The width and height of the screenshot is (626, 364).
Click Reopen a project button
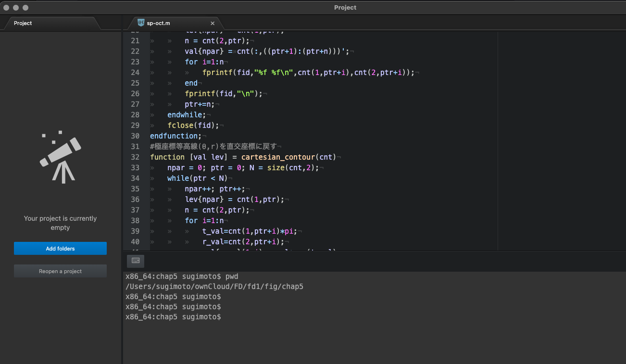pyautogui.click(x=60, y=271)
